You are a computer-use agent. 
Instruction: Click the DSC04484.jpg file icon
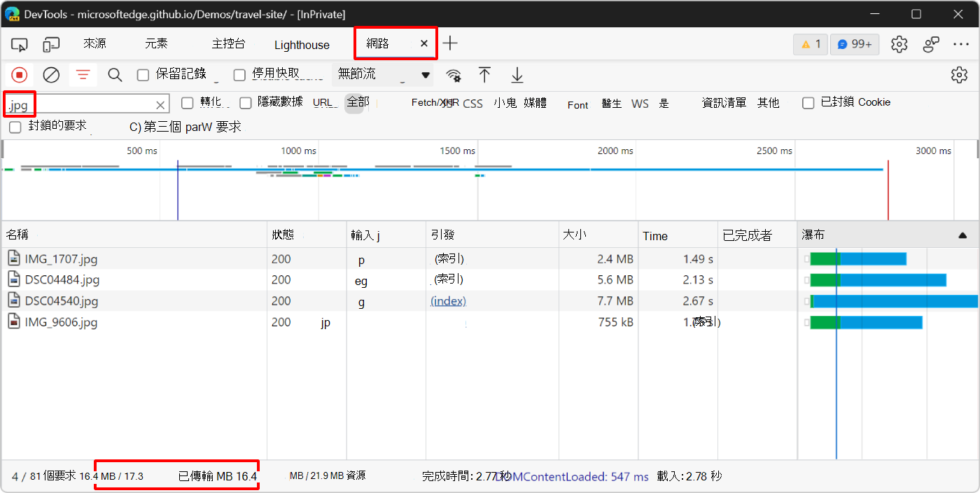click(14, 279)
